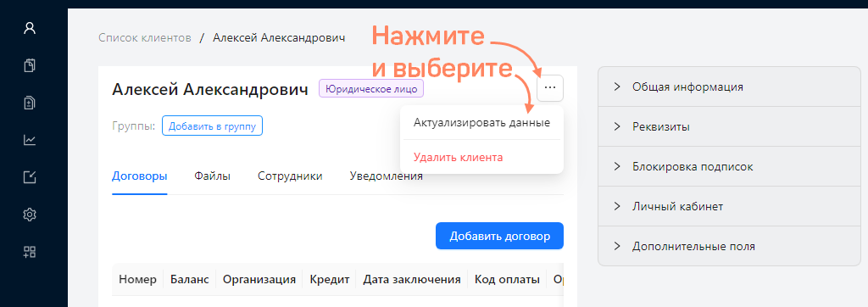This screenshot has height=307, width=868.
Task: Open the Уведомления tab
Action: (x=387, y=176)
